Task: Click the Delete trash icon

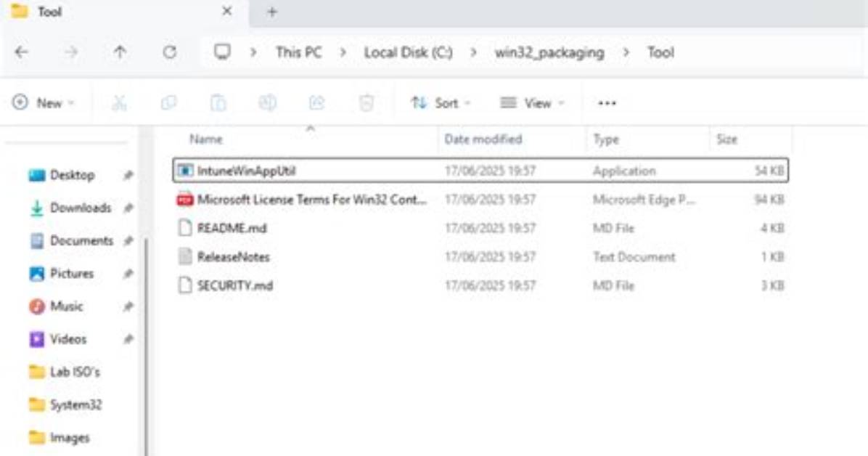Action: point(367,103)
